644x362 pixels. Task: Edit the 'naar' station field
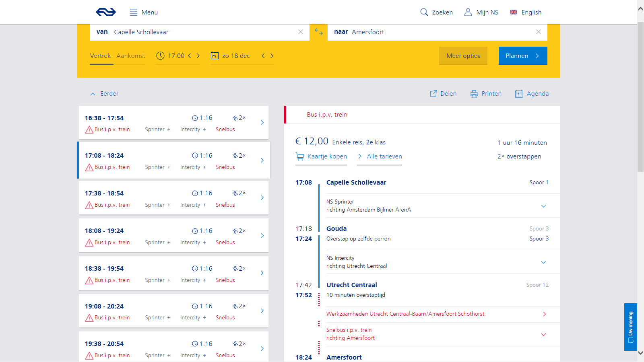pos(438,32)
